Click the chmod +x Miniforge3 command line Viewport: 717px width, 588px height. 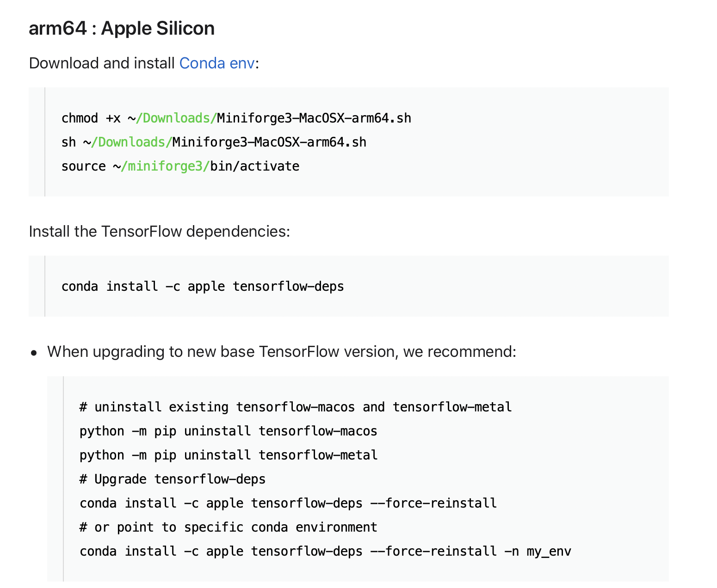tap(236, 118)
